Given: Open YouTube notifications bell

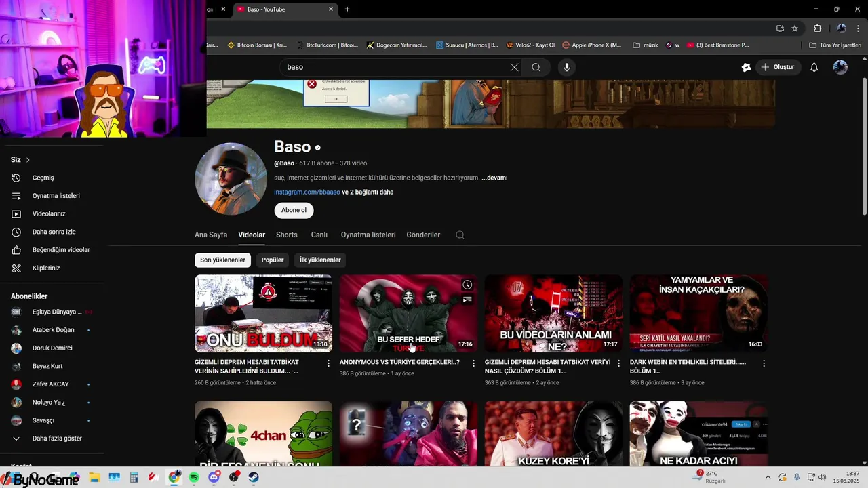Looking at the screenshot, I should [814, 67].
